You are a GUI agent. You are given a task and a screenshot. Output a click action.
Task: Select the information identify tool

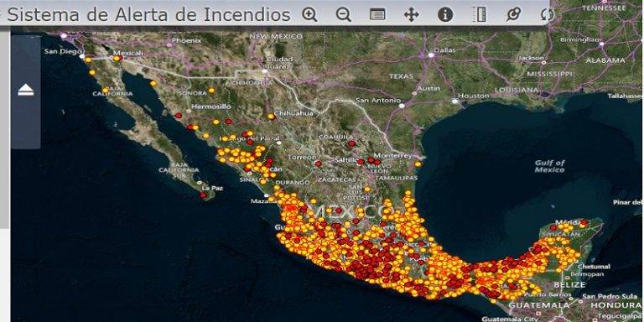(445, 15)
